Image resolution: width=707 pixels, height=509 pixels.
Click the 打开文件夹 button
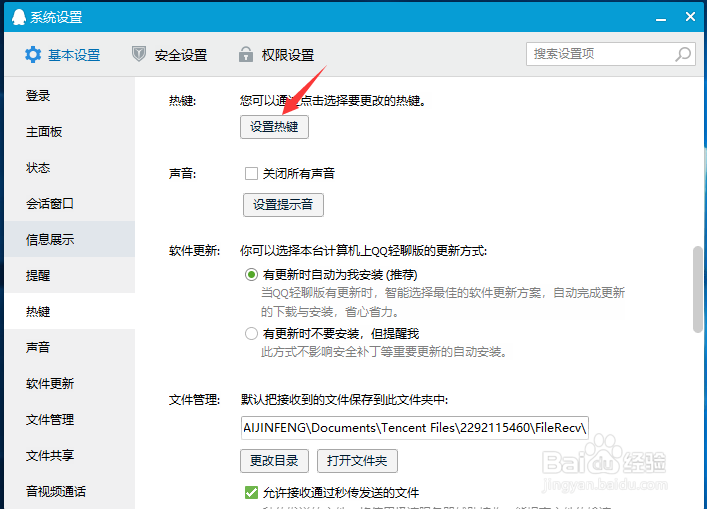[357, 461]
